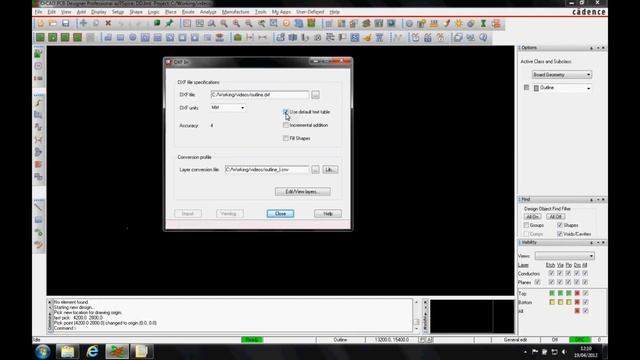Click the Zoom Fit icon with blue frame

273,24
